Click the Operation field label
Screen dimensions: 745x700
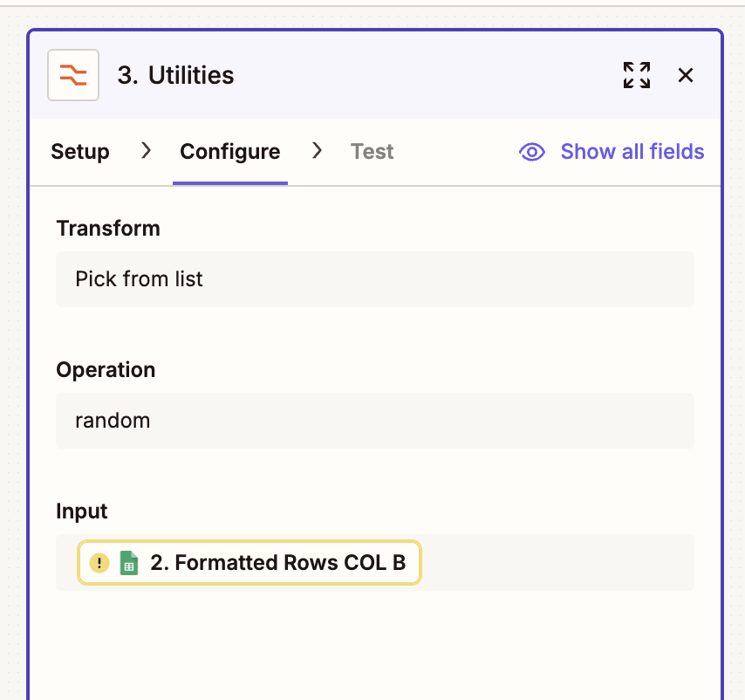(x=106, y=370)
